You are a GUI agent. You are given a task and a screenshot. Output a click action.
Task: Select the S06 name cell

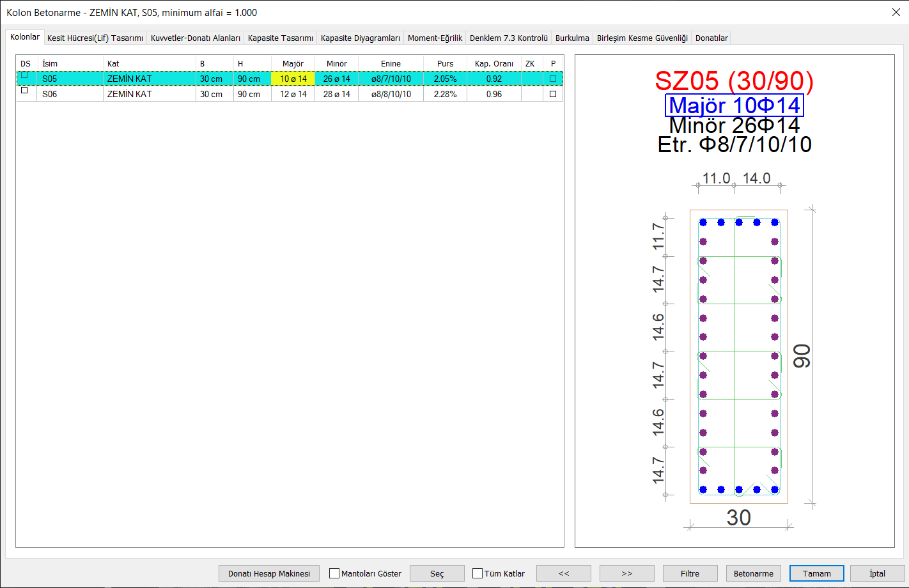[x=70, y=94]
